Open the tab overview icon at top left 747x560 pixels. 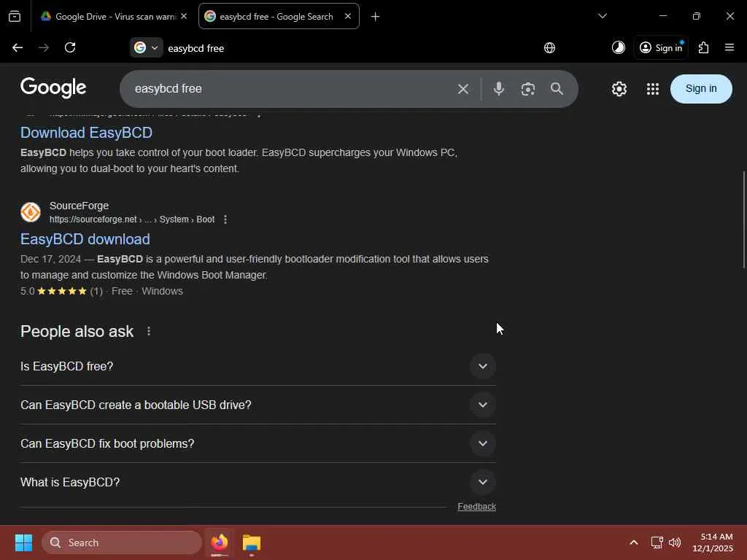(15, 16)
